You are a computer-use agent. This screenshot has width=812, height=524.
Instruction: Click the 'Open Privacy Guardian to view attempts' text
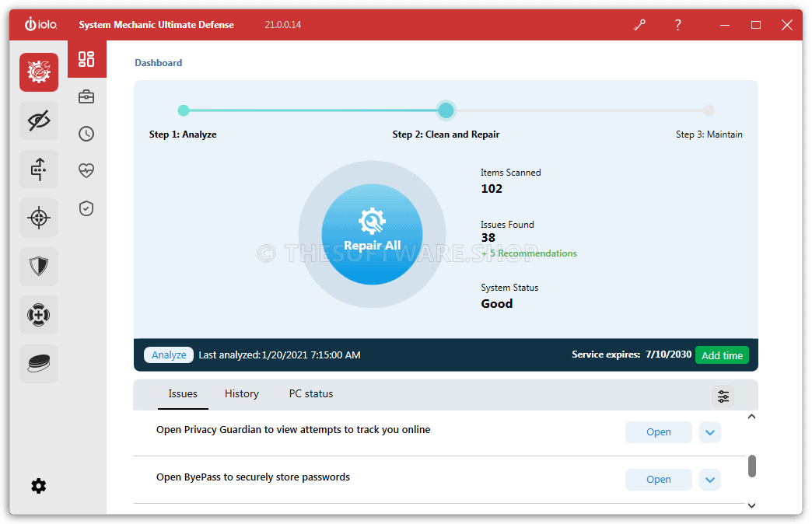(x=293, y=430)
